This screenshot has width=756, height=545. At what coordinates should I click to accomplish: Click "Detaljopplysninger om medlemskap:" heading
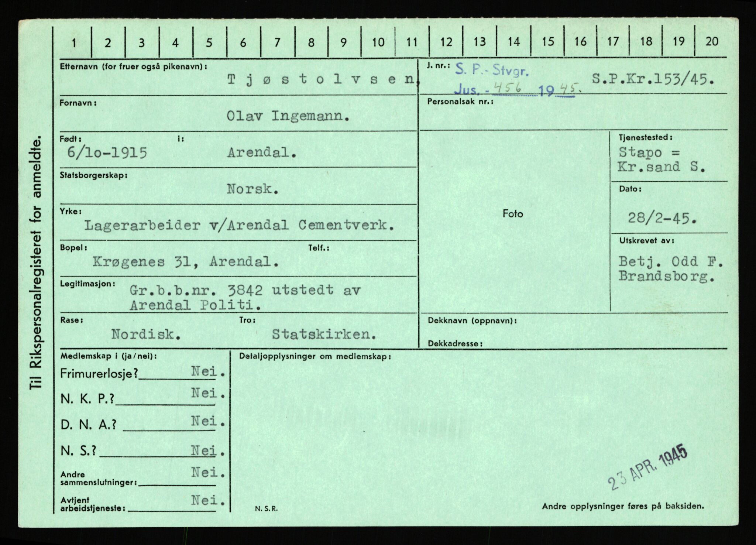coord(315,357)
